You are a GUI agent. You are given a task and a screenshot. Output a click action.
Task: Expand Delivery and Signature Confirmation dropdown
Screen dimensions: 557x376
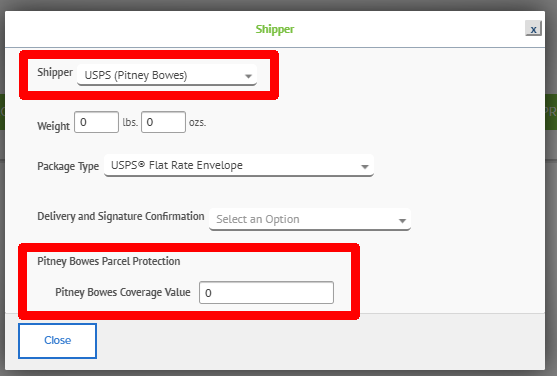point(310,219)
